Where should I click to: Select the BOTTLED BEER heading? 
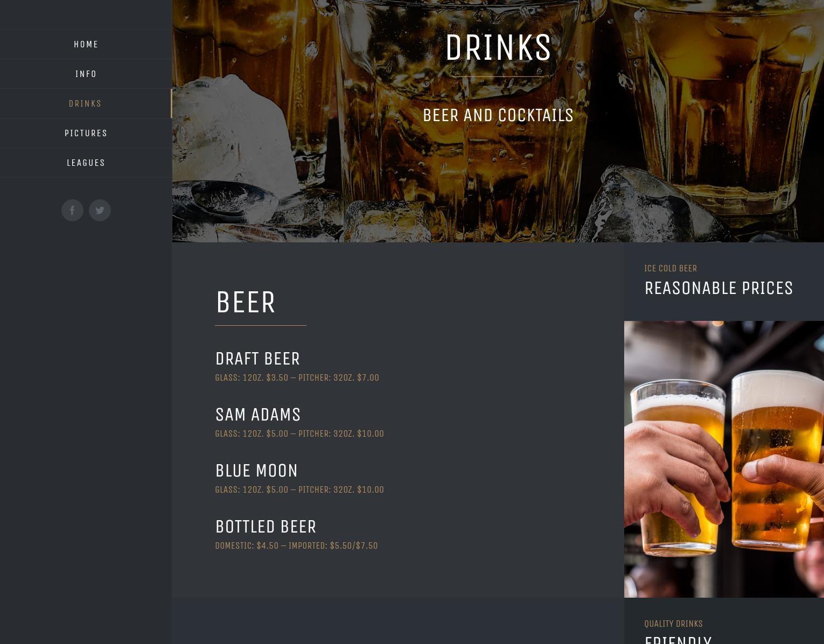[x=266, y=526]
